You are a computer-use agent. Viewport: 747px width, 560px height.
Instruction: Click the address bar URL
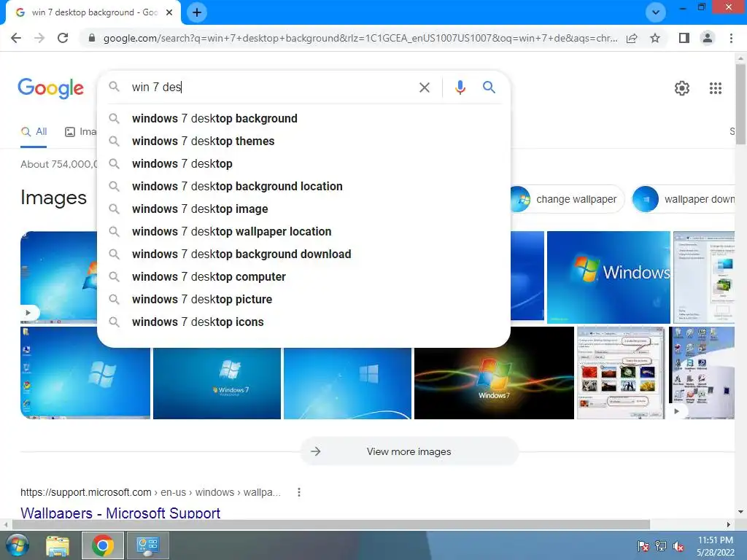(x=360, y=38)
